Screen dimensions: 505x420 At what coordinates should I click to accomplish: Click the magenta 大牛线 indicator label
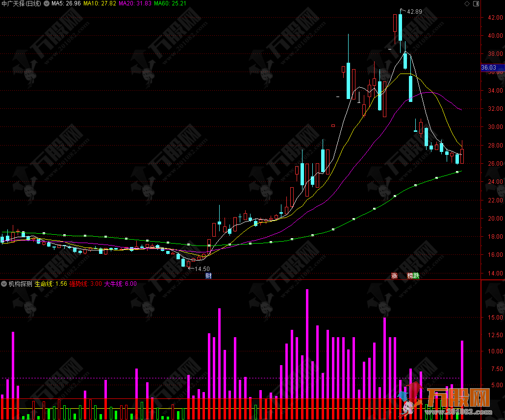121,284
